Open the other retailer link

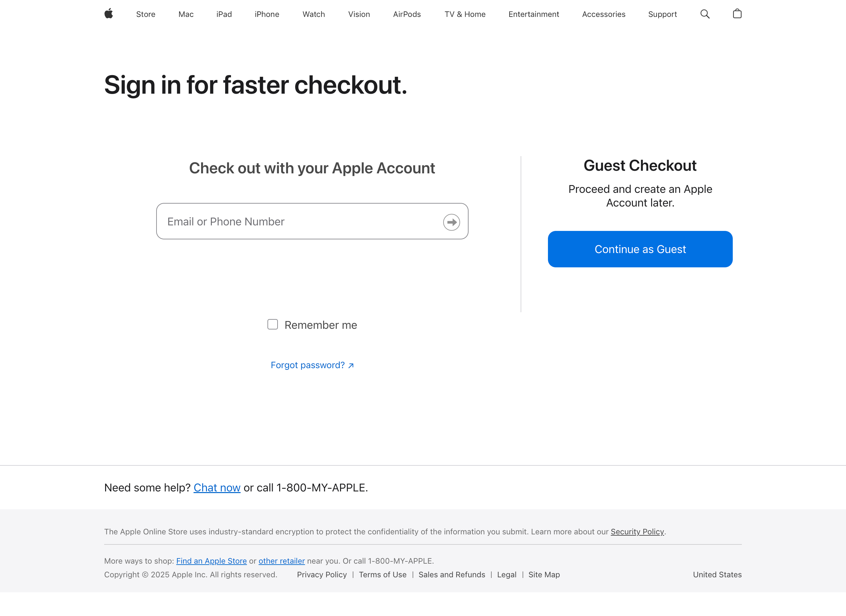282,561
